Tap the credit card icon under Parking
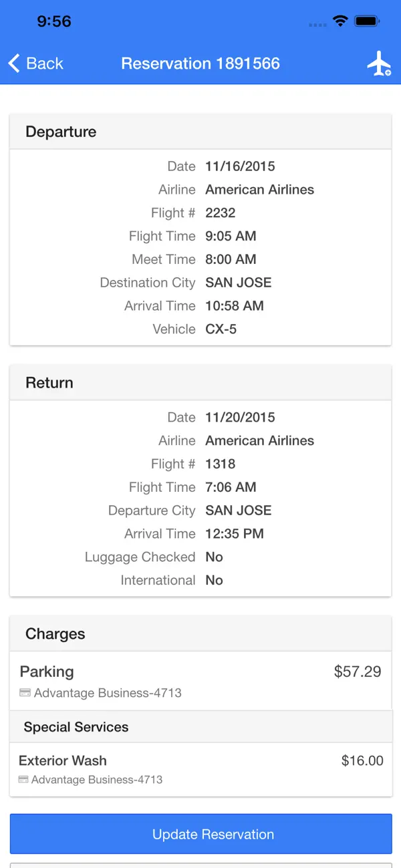Screen dimensions: 401x868 (25, 693)
